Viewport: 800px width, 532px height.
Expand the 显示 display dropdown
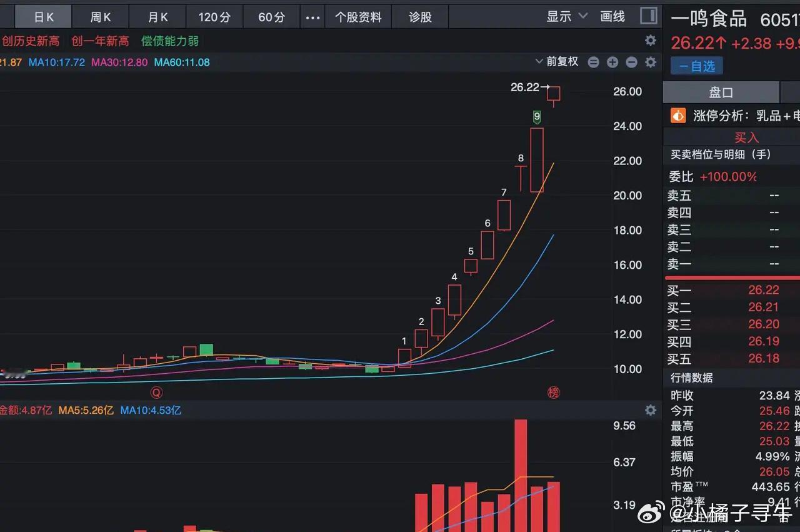567,17
